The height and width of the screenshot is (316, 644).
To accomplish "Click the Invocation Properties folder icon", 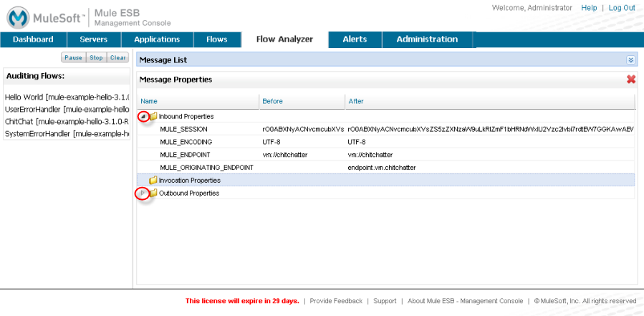I will (153, 181).
